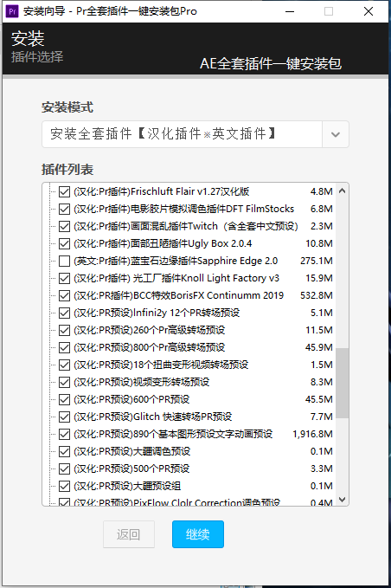
Task: Check the Sapphire Edge 2.0 checkbox
Action: (x=64, y=261)
